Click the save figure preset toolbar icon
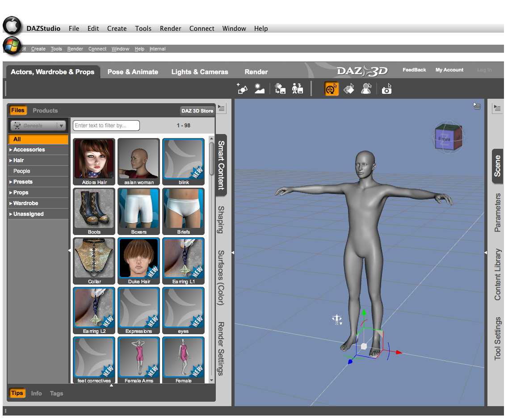Image resolution: width=508 pixels, height=420 pixels. coord(297,88)
